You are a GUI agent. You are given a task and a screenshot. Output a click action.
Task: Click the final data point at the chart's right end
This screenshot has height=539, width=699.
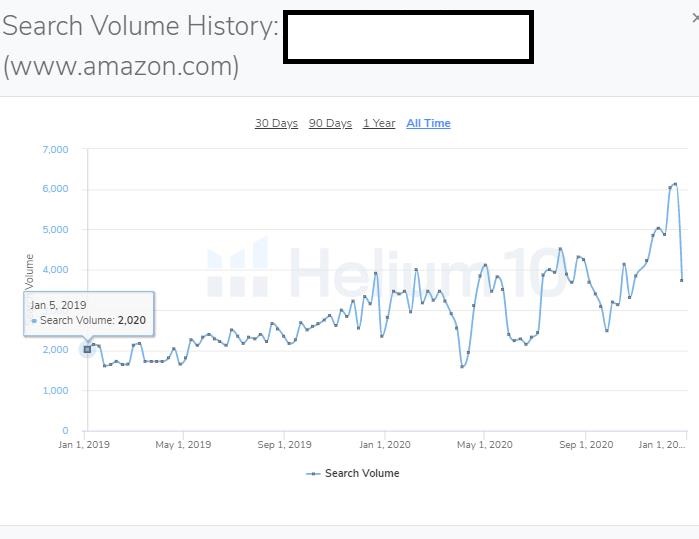[682, 280]
